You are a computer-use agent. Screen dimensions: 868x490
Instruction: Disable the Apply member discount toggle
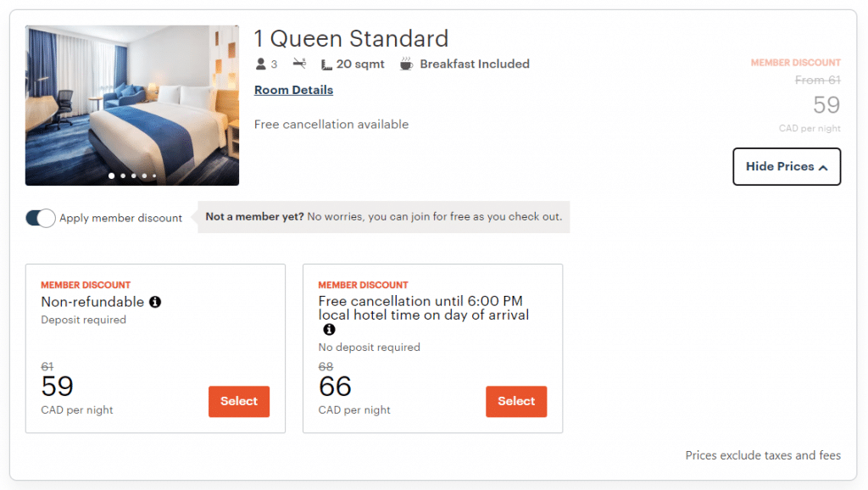(x=40, y=218)
